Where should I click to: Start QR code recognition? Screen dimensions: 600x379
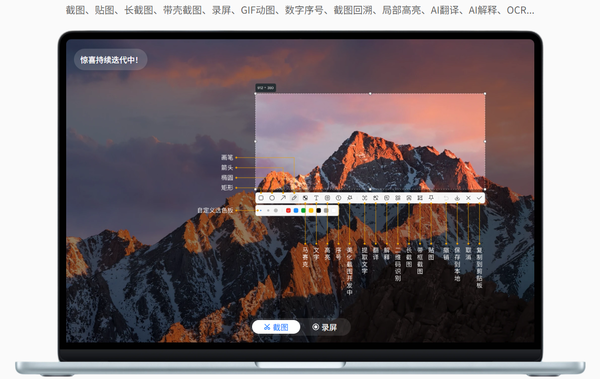(398, 198)
